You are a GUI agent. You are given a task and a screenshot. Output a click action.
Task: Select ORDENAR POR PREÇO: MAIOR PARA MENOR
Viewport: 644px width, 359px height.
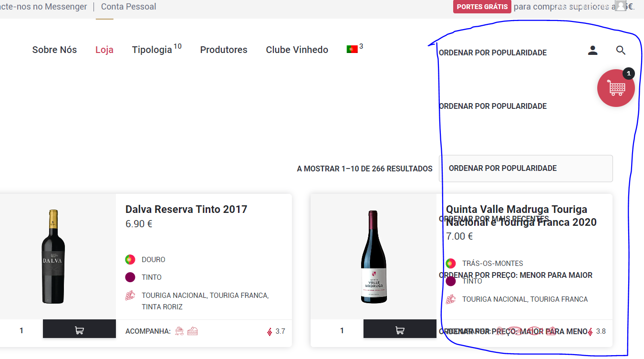(x=514, y=331)
